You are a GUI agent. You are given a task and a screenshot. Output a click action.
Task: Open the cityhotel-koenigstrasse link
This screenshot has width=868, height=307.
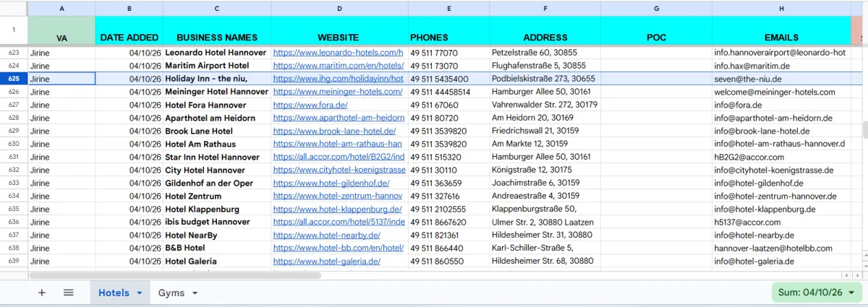(x=339, y=170)
